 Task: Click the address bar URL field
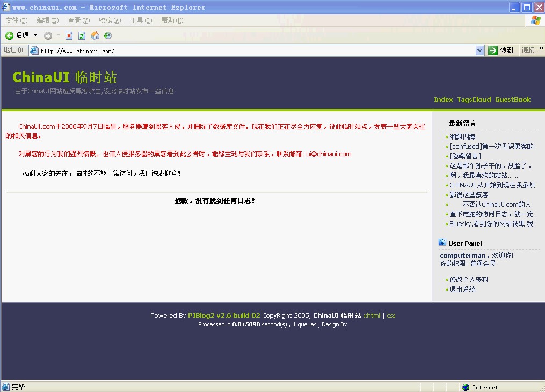257,50
